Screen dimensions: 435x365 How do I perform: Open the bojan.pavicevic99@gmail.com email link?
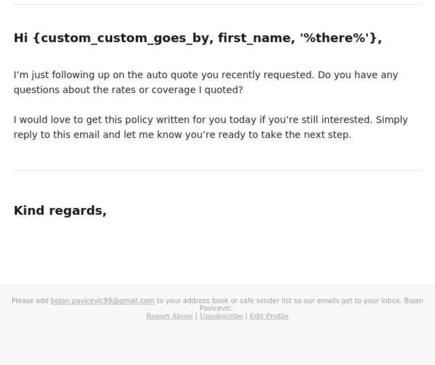coord(102,301)
